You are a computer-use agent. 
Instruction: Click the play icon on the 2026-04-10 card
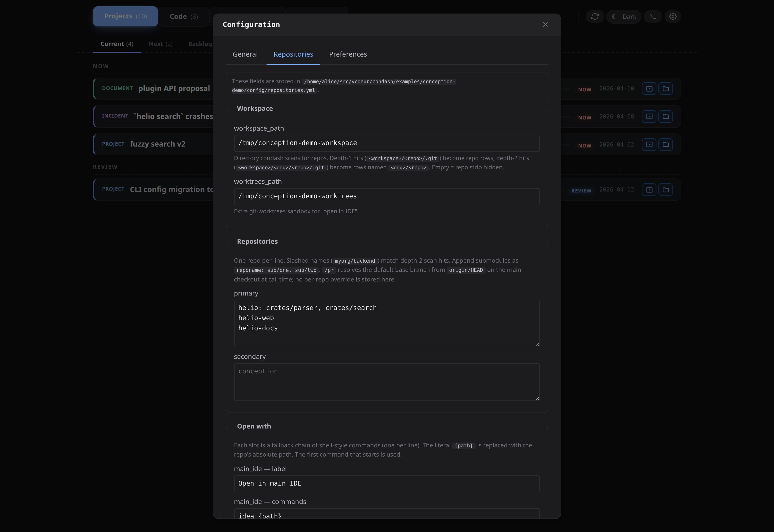(x=649, y=89)
